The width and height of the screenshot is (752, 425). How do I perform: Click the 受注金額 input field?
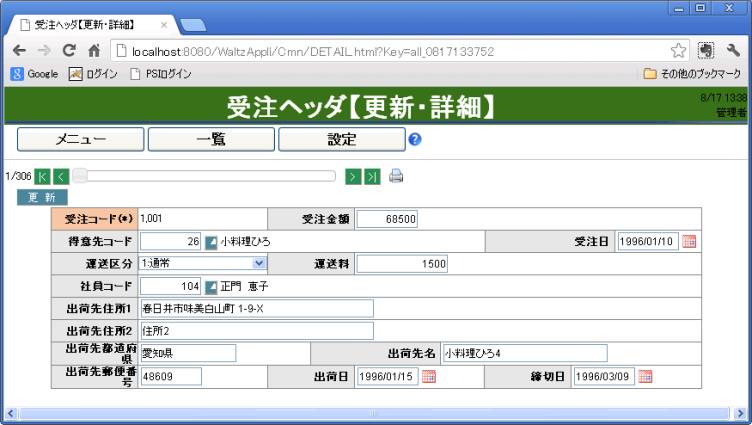coord(387,219)
